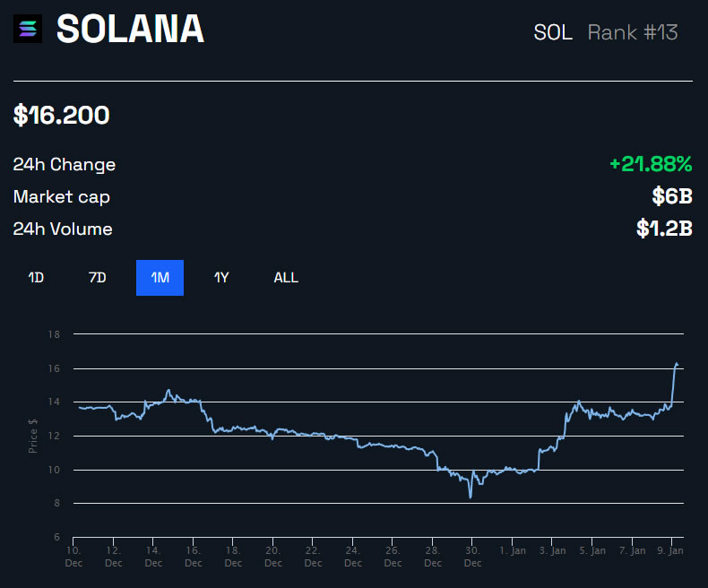Screen dimensions: 708x588
Task: Click the SOLANA title heading
Action: click(x=131, y=29)
